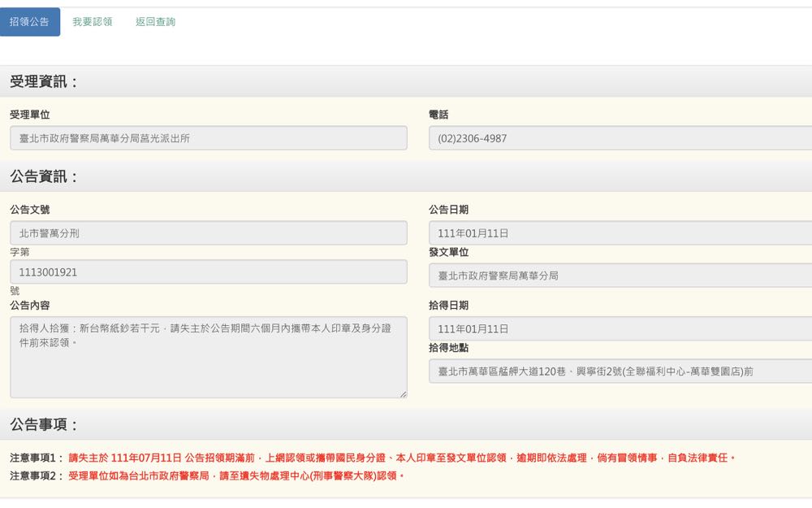This screenshot has height=508, width=812.
Task: Select the 電話 field with (02)2306-4987
Action: point(620,138)
